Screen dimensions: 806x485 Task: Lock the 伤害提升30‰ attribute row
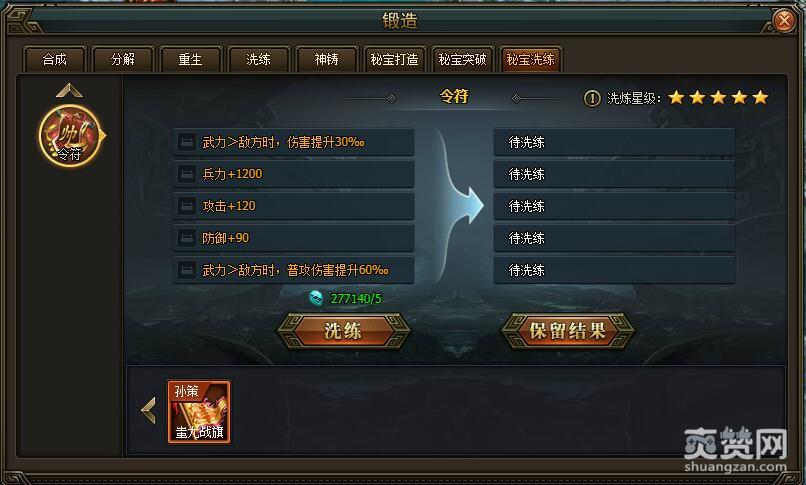(186, 142)
